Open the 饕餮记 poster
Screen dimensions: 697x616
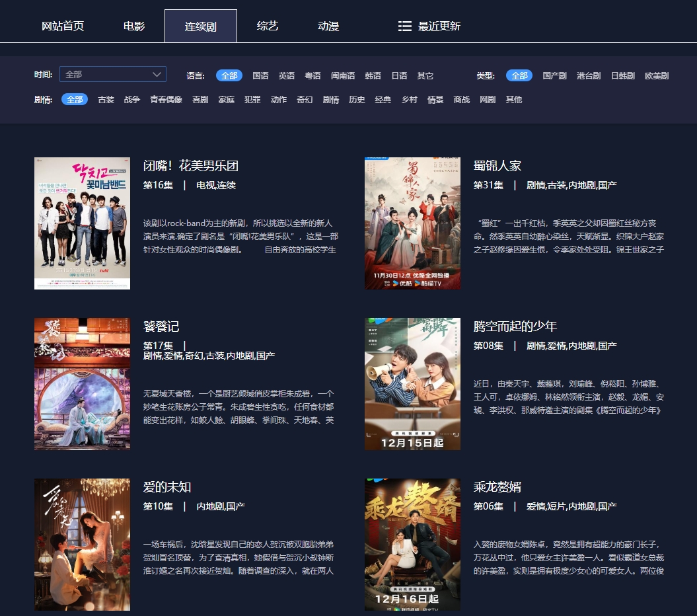coord(82,384)
